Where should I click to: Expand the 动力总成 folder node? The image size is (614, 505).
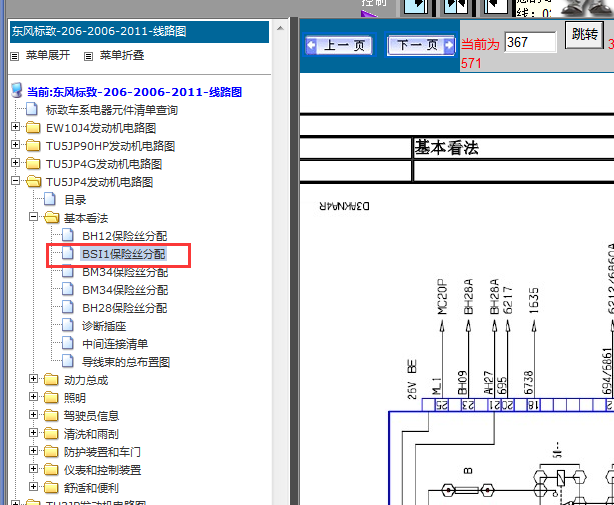34,379
